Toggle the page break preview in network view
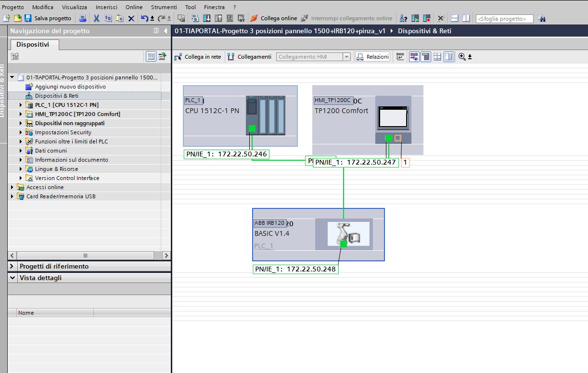Screen dimensions: 588x373 click(437, 57)
